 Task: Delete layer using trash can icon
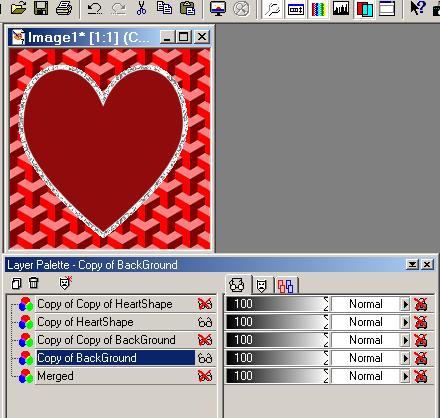[x=33, y=283]
